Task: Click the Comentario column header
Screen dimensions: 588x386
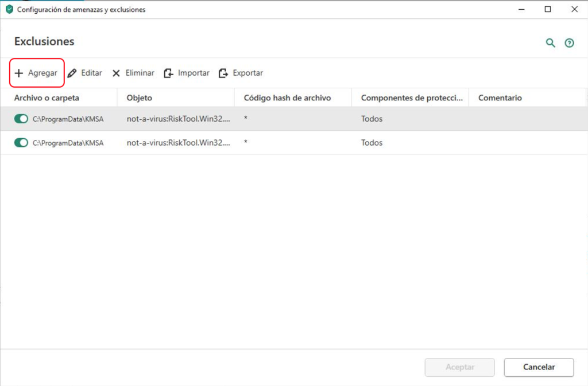Action: (x=500, y=98)
